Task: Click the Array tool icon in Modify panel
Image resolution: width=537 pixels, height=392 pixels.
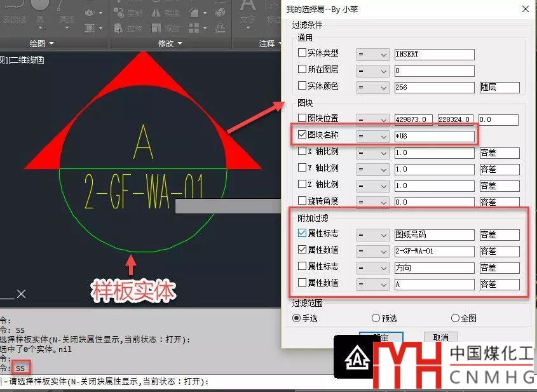Action: (194, 28)
